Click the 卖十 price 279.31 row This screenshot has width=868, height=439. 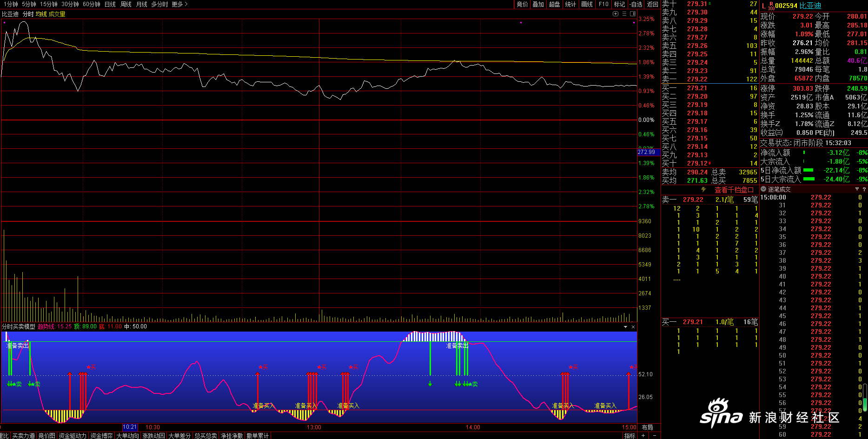point(709,4)
